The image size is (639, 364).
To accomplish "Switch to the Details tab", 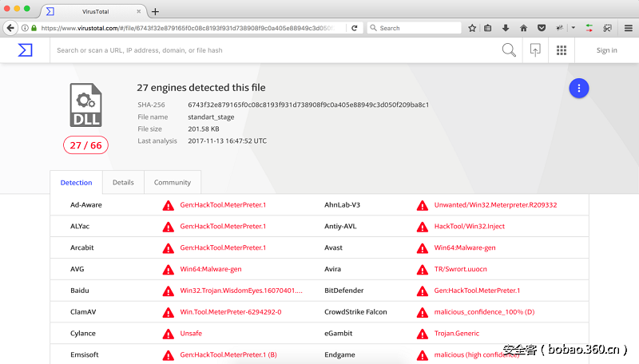I will [123, 183].
